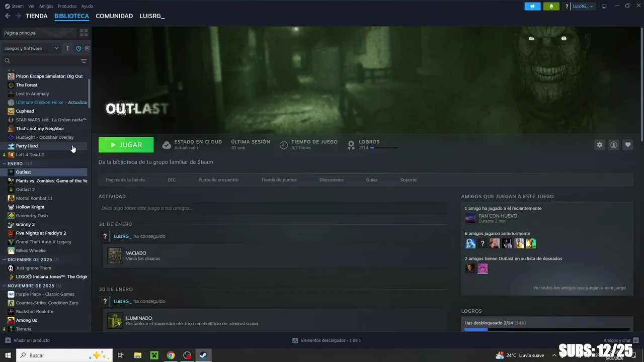The width and height of the screenshot is (644, 362).
Task: Click Añadir un producto
Action: pos(28,340)
